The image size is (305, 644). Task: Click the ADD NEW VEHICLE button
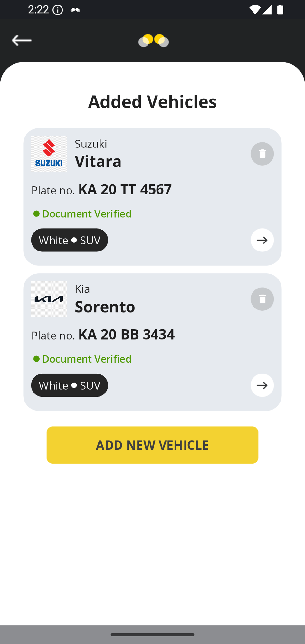152,445
